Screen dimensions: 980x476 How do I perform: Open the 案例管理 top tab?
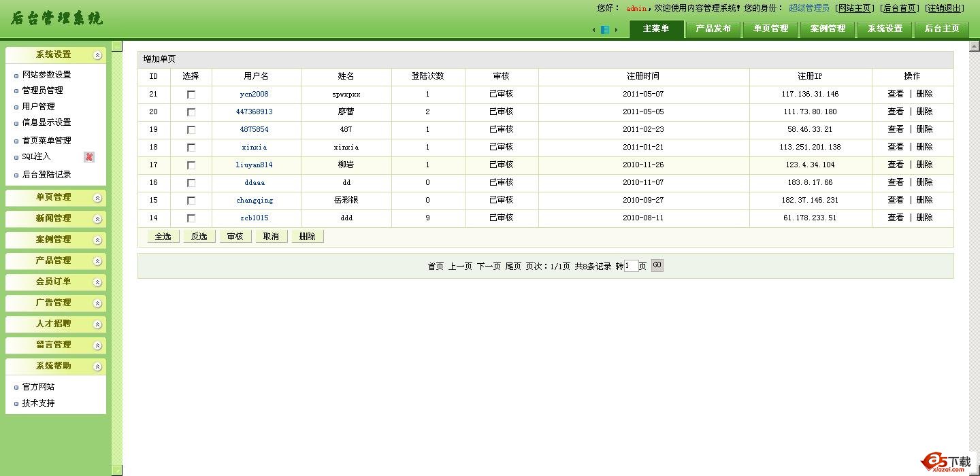(828, 29)
